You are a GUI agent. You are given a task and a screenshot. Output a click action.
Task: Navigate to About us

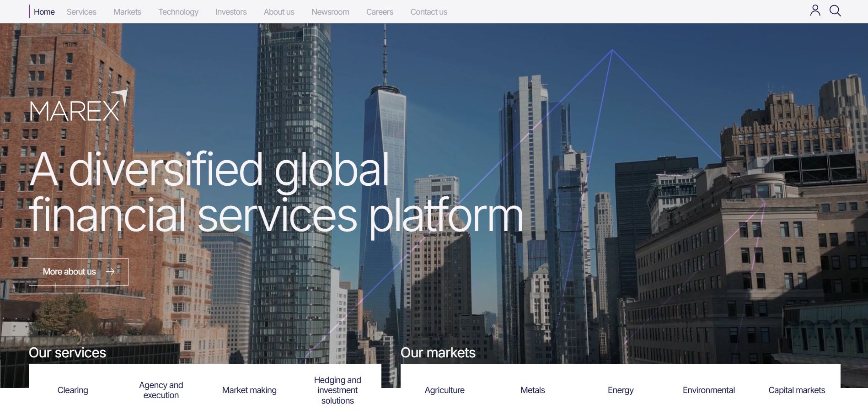(x=279, y=12)
